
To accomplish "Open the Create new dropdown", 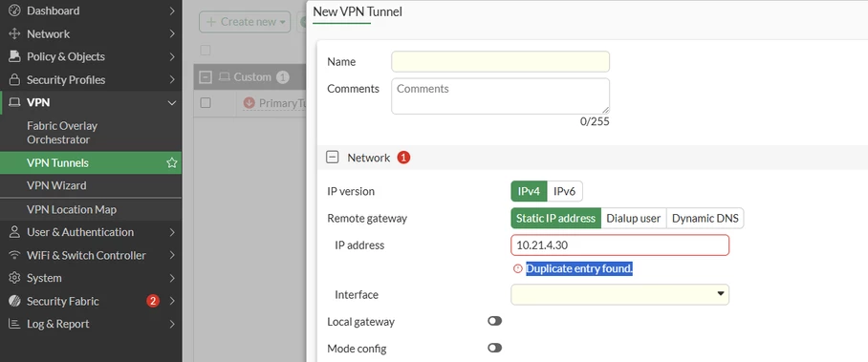I will 245,22.
